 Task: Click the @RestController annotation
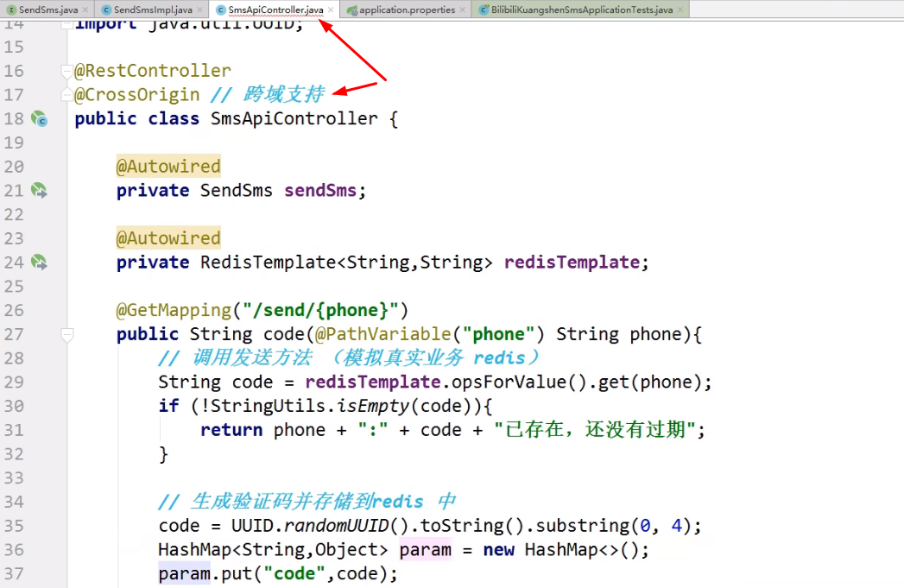click(x=153, y=71)
